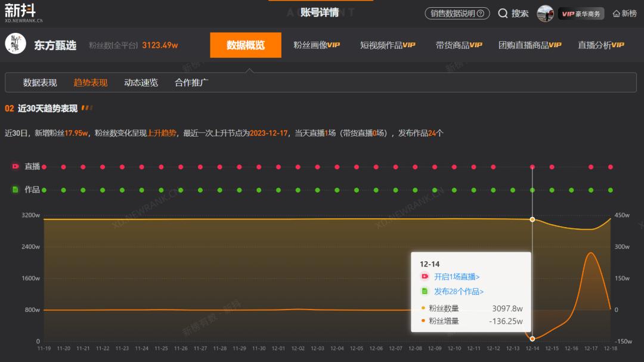Click the 新榜 home icon
This screenshot has width=644, height=362.
[x=617, y=14]
